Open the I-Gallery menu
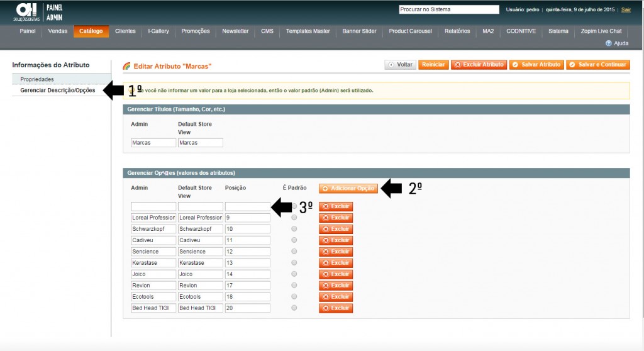 click(158, 31)
